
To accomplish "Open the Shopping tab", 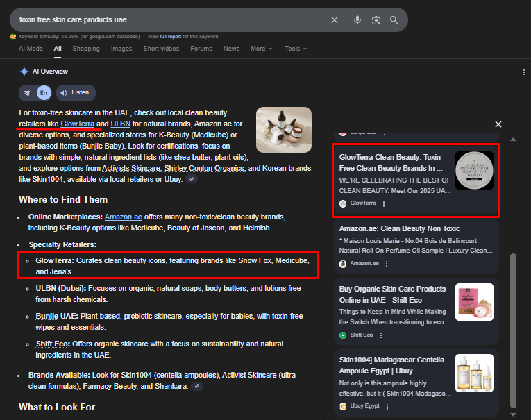I will tap(86, 49).
